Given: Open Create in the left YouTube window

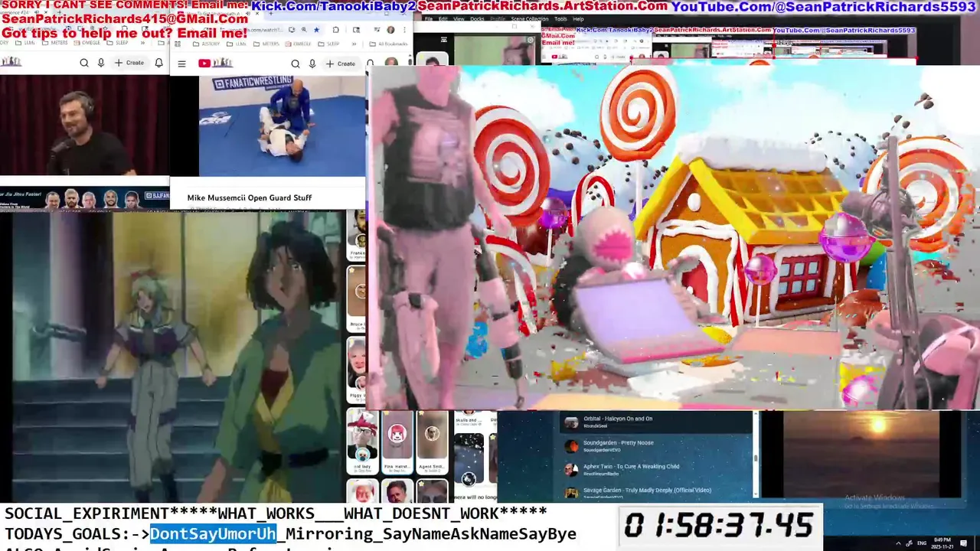Looking at the screenshot, I should (129, 63).
